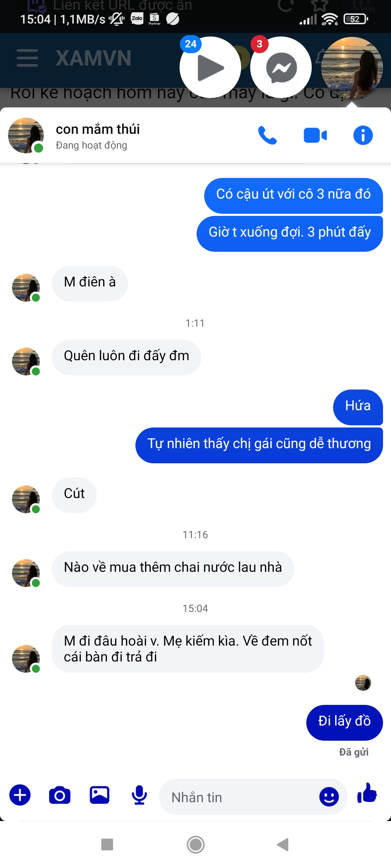Type in the Nhắn tin message field
Image resolution: width=391 pixels, height=868 pixels.
pos(239,797)
